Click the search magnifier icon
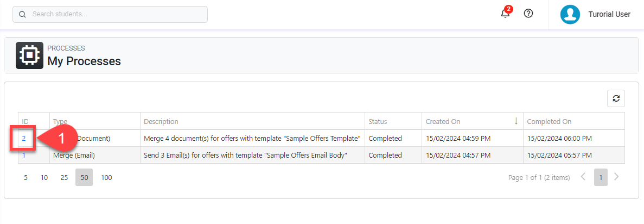 (23, 15)
